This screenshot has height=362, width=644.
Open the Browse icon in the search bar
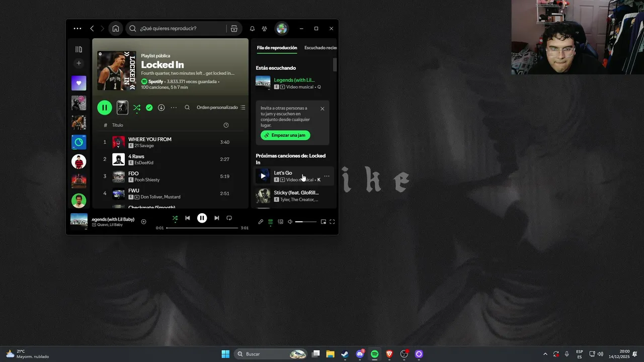234,29
